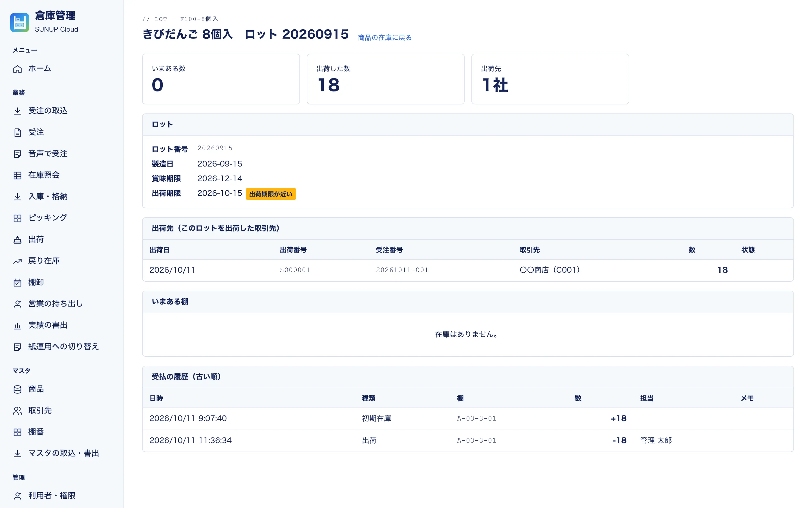Click the 出荷した数 18 summary card
Image resolution: width=812 pixels, height=508 pixels.
tap(385, 79)
